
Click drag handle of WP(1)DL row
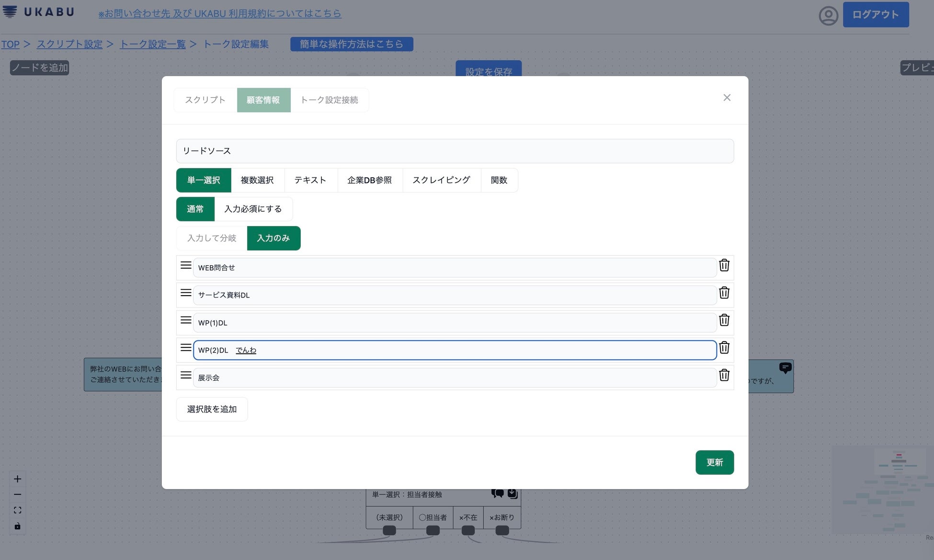tap(186, 320)
